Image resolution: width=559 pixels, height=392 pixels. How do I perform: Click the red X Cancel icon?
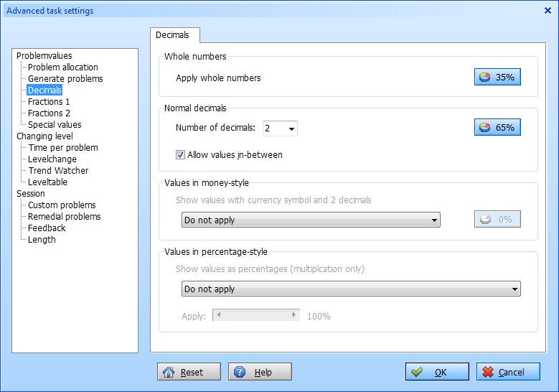tap(488, 372)
